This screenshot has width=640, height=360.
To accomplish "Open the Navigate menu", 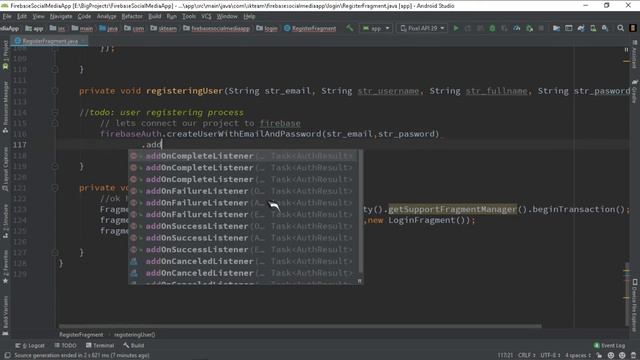I will pyautogui.click(x=61, y=16).
